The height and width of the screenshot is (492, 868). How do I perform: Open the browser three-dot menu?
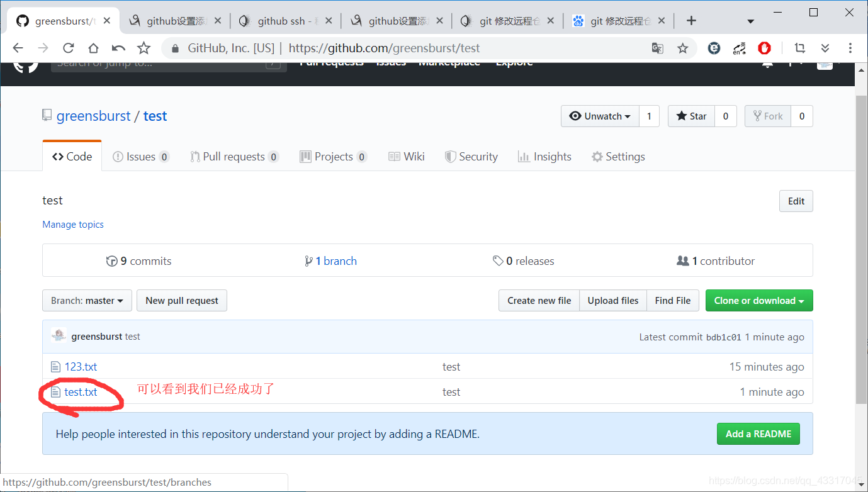pyautogui.click(x=850, y=48)
